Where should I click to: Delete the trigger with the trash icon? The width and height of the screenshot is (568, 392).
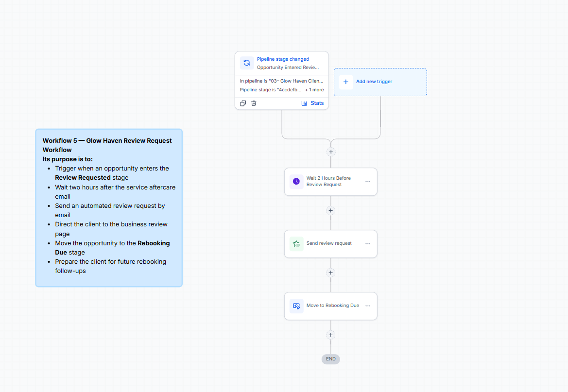254,103
